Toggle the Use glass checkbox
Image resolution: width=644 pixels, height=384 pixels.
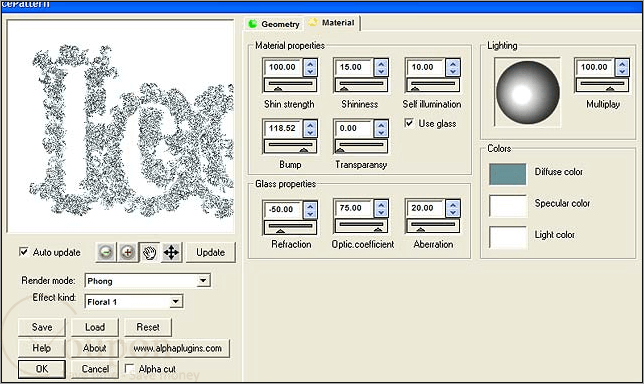tap(409, 123)
